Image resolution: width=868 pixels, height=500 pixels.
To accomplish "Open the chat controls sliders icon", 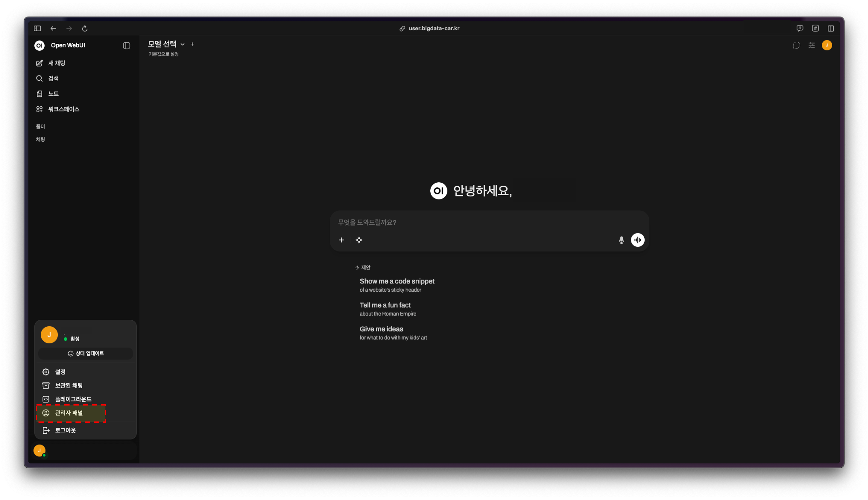I will 811,45.
